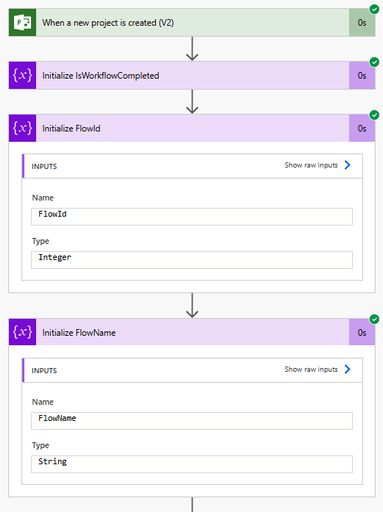Click the Project Online trigger icon
Viewport: 383px width, 512px height.
pyautogui.click(x=22, y=23)
